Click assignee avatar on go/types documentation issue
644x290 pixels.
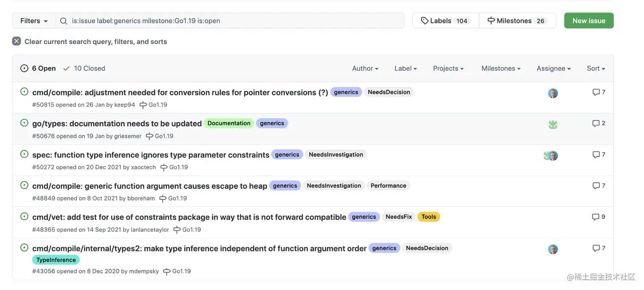[x=553, y=125]
